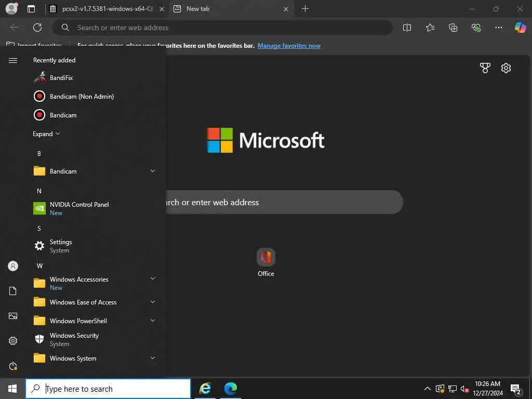Expand the Recently added list

46,134
